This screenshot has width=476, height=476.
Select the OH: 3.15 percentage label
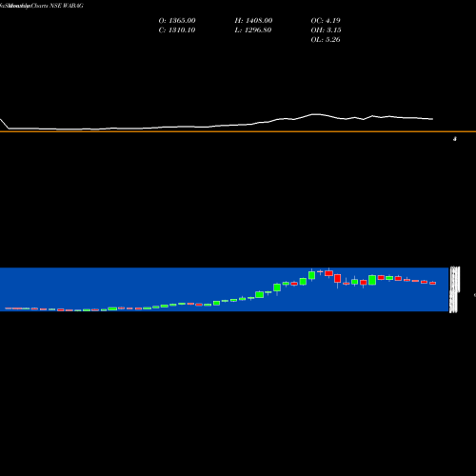[x=326, y=30]
